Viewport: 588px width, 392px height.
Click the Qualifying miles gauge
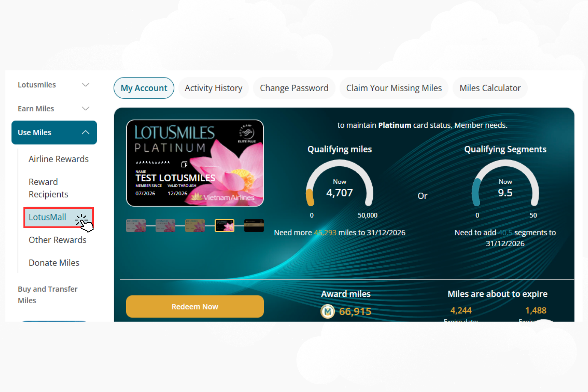pyautogui.click(x=339, y=184)
